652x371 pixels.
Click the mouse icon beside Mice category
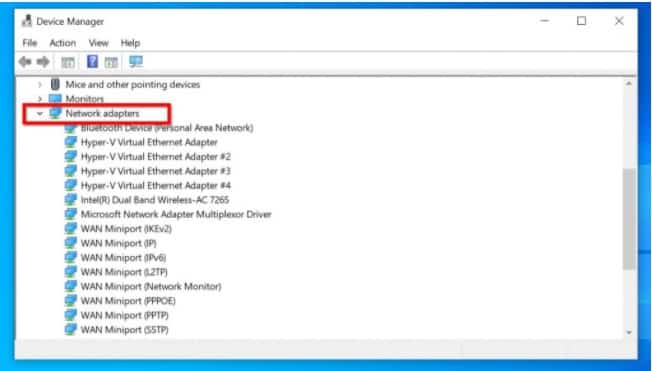point(55,84)
